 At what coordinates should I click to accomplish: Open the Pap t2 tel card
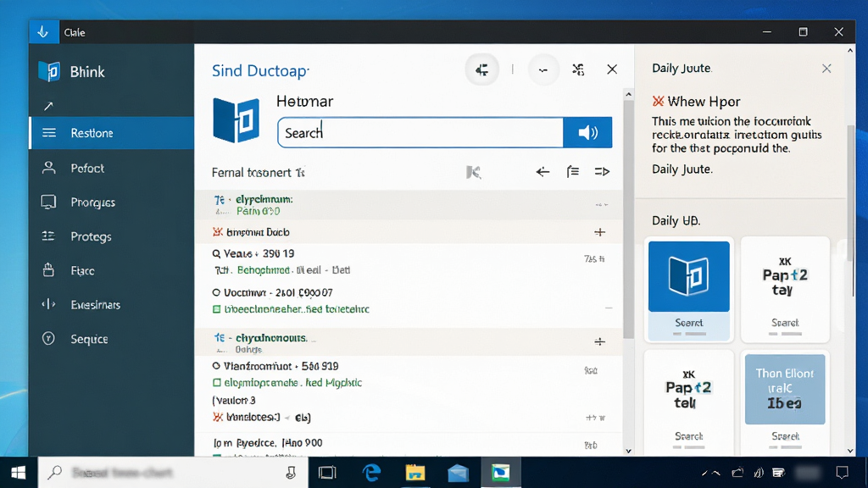(689, 402)
